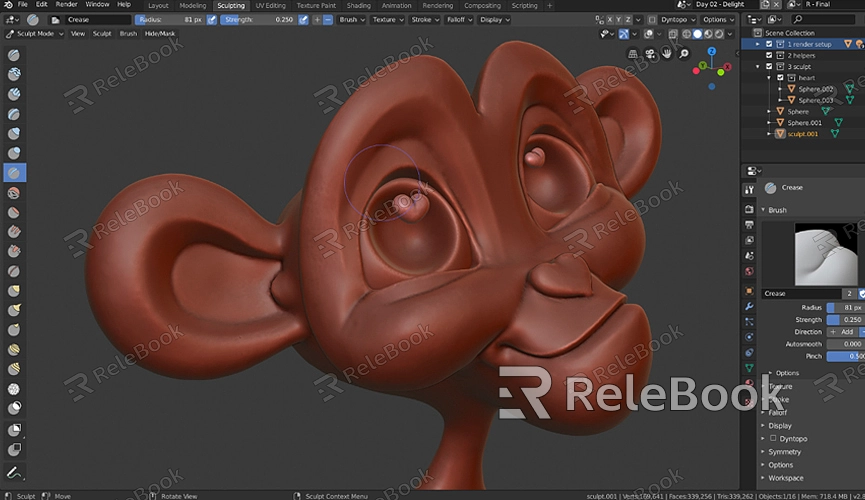Switch to the Modeling workspace tab
The height and width of the screenshot is (500, 865).
pos(193,6)
